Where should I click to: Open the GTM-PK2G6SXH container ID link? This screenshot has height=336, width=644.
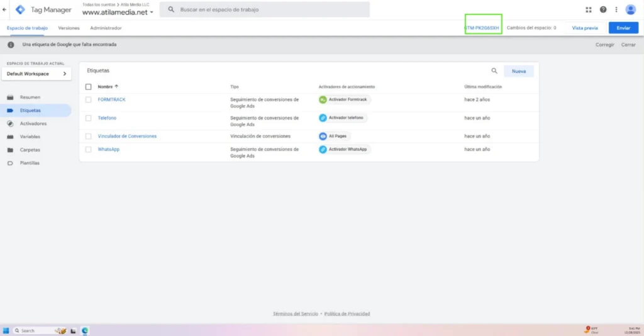pos(482,28)
